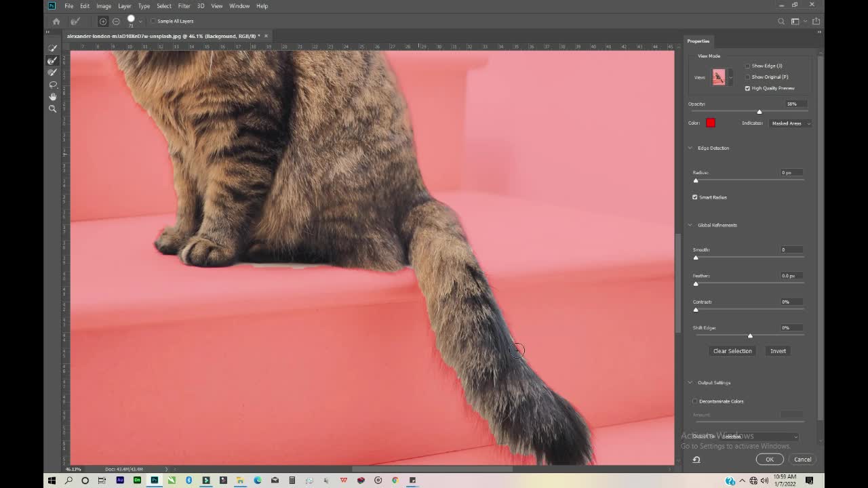Uncheck the Smart Radius checkbox
This screenshot has height=488, width=868.
[x=695, y=197]
